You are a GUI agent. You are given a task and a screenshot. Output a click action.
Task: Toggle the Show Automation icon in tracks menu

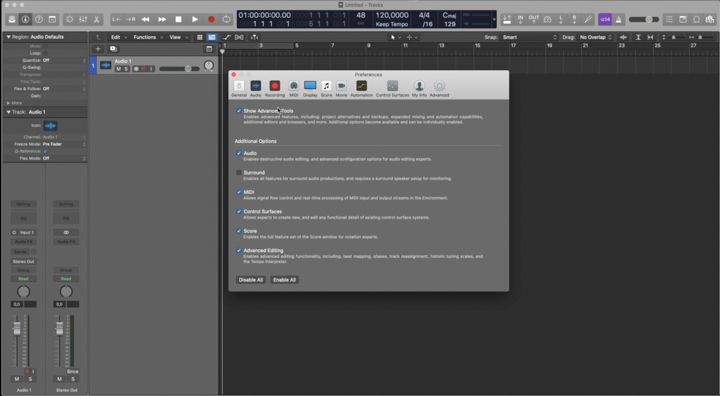(x=226, y=37)
